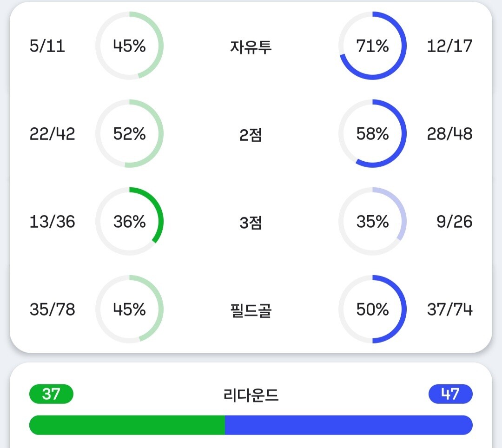Tap the 자유투 stat label
The image size is (502, 448).
[x=251, y=47]
